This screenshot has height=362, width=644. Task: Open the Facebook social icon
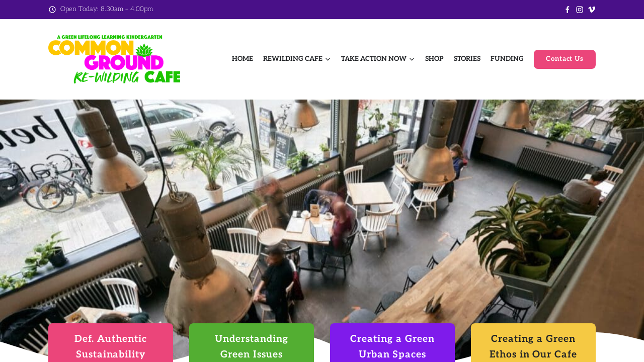568,10
